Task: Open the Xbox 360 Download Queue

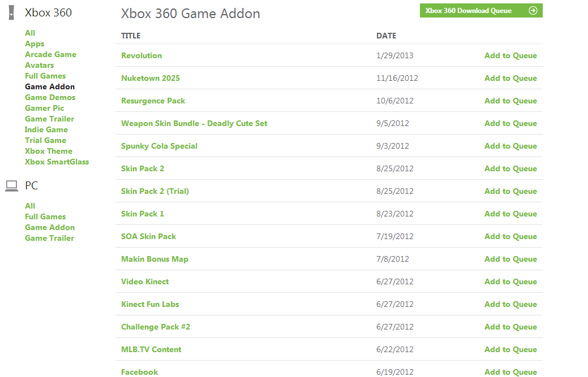Action: 481,11
